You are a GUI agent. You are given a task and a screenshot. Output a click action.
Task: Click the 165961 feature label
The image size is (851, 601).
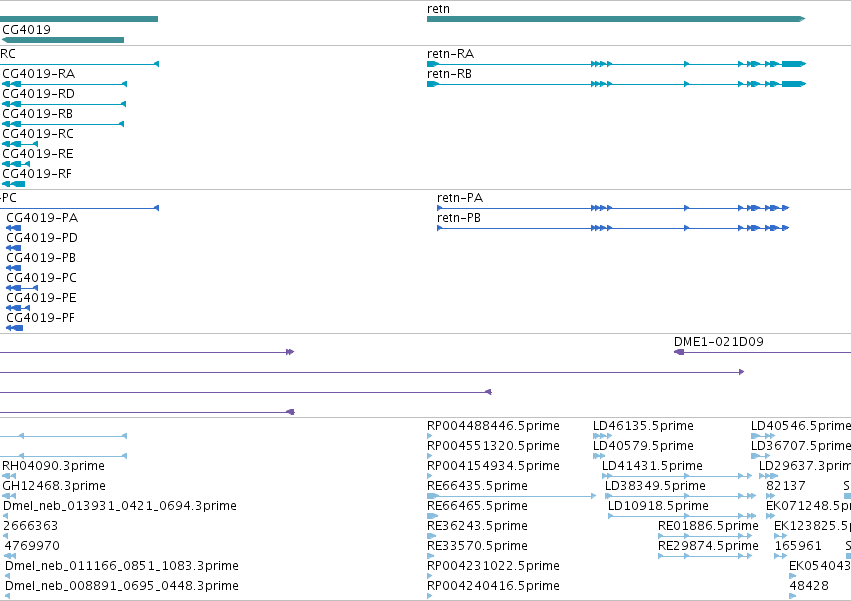tap(798, 546)
